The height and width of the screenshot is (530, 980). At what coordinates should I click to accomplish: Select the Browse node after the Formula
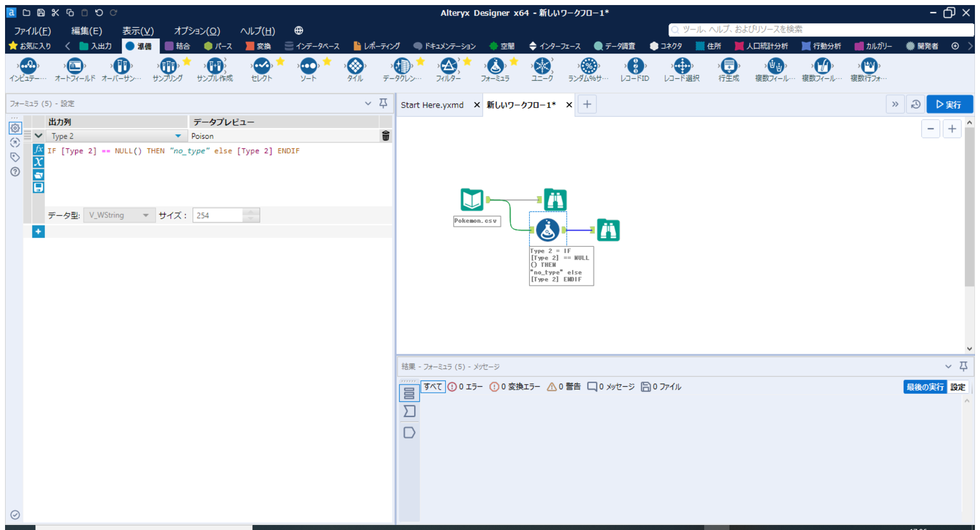click(x=608, y=230)
